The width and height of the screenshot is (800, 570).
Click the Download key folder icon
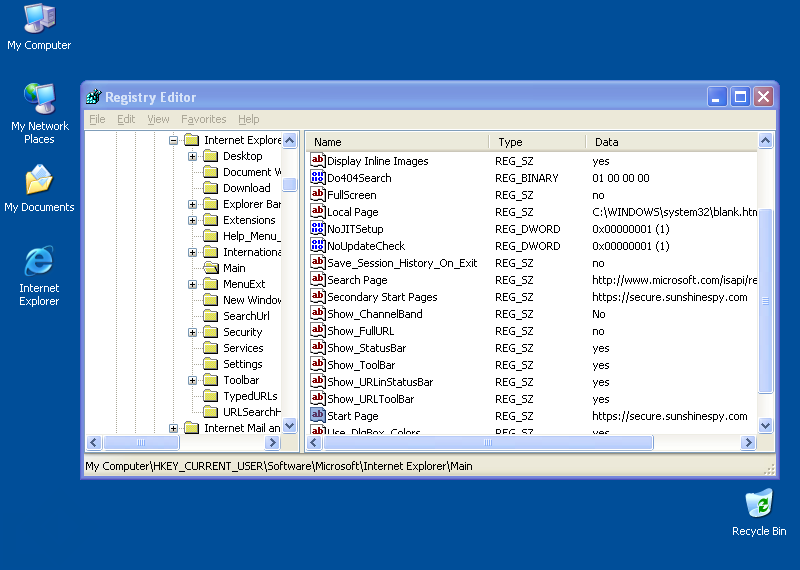(x=211, y=188)
